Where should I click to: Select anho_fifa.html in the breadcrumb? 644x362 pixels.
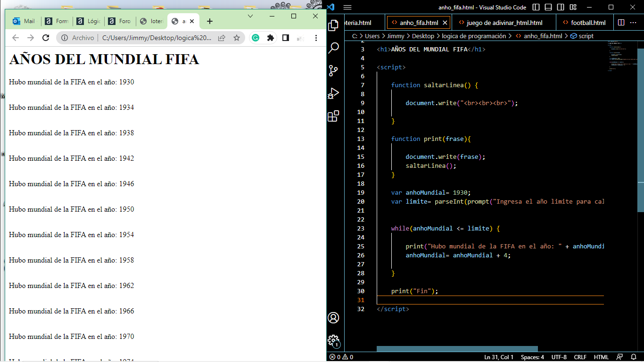coord(538,36)
